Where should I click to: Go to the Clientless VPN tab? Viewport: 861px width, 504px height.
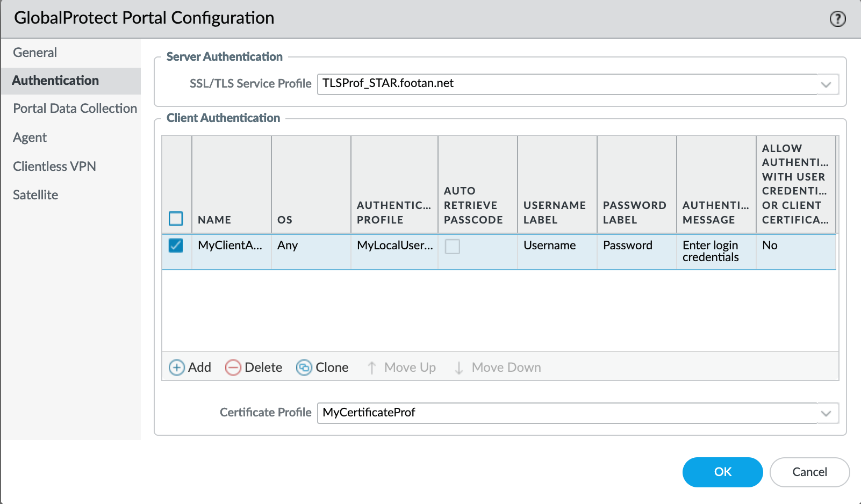[x=71, y=167]
